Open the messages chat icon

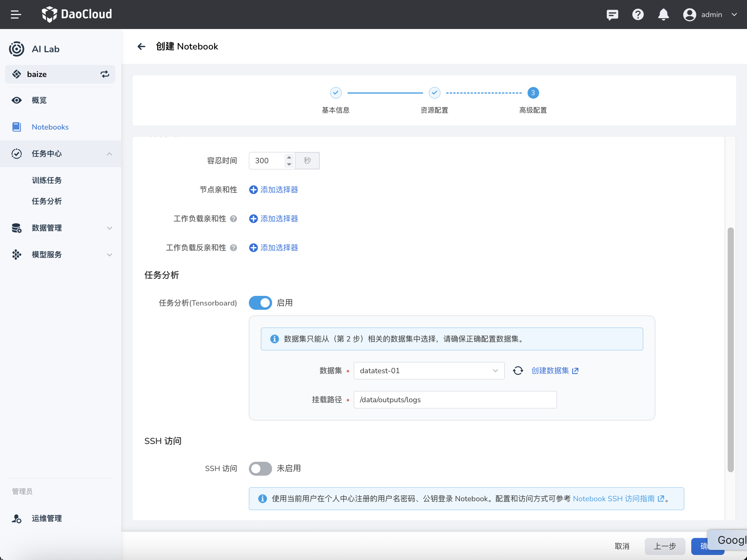612,14
